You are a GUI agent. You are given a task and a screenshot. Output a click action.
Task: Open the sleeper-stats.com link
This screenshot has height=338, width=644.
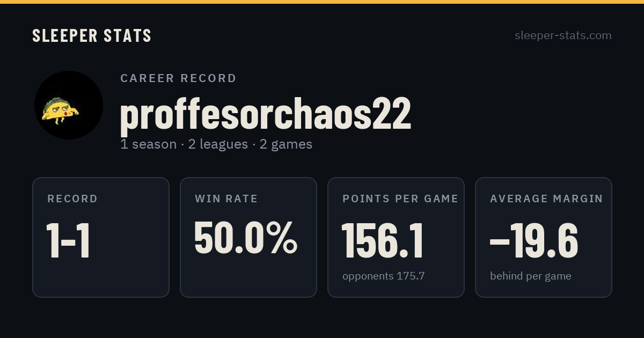[x=563, y=35]
